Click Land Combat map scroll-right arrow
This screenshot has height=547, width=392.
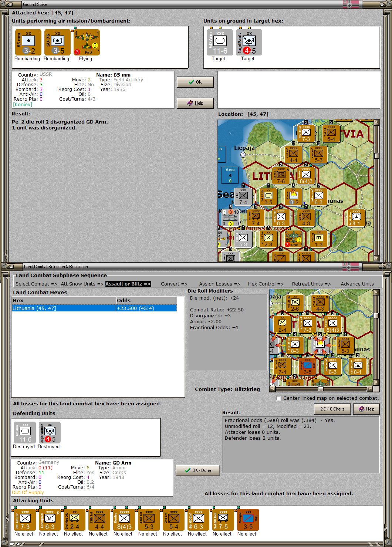point(370,389)
